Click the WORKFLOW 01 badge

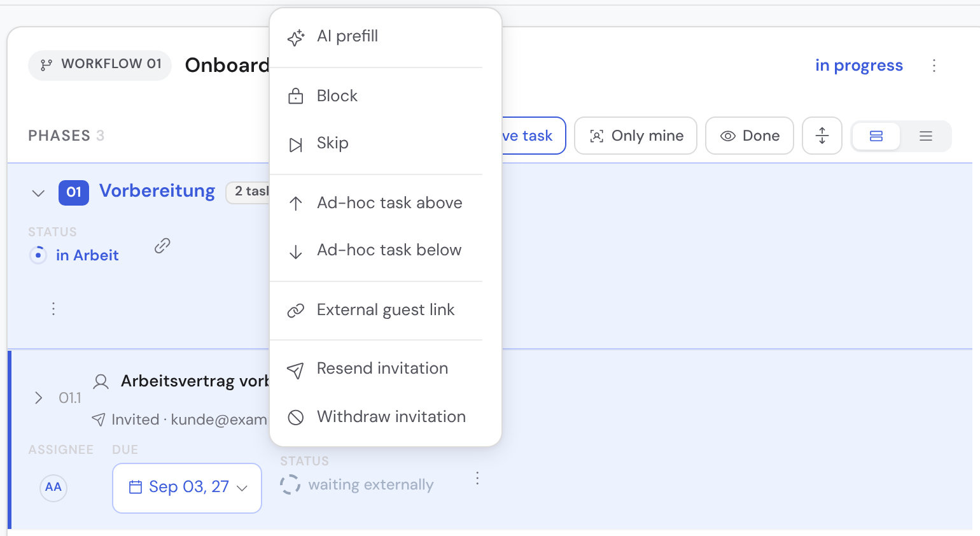point(100,65)
